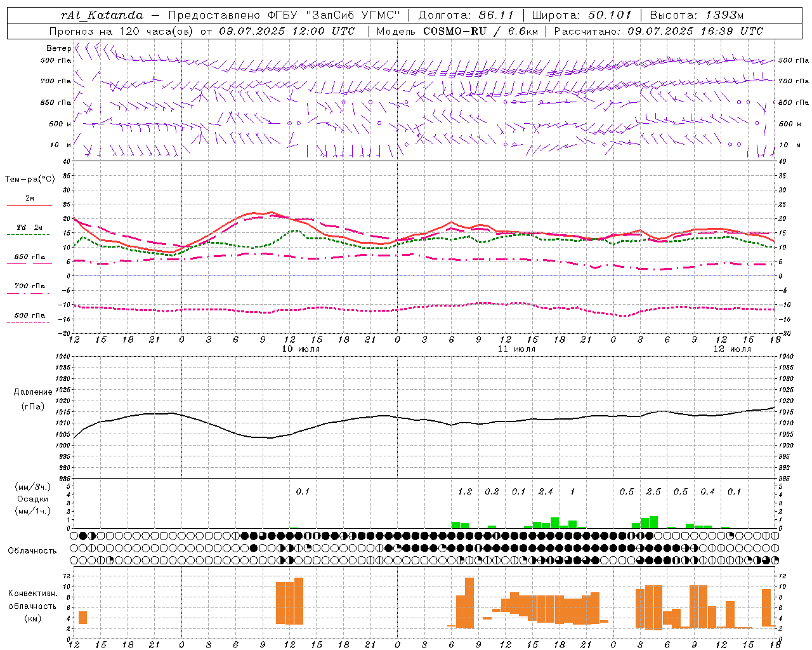Click the 1040 value on left pressure axis
The width and height of the screenshot is (812, 650).
pyautogui.click(x=62, y=356)
